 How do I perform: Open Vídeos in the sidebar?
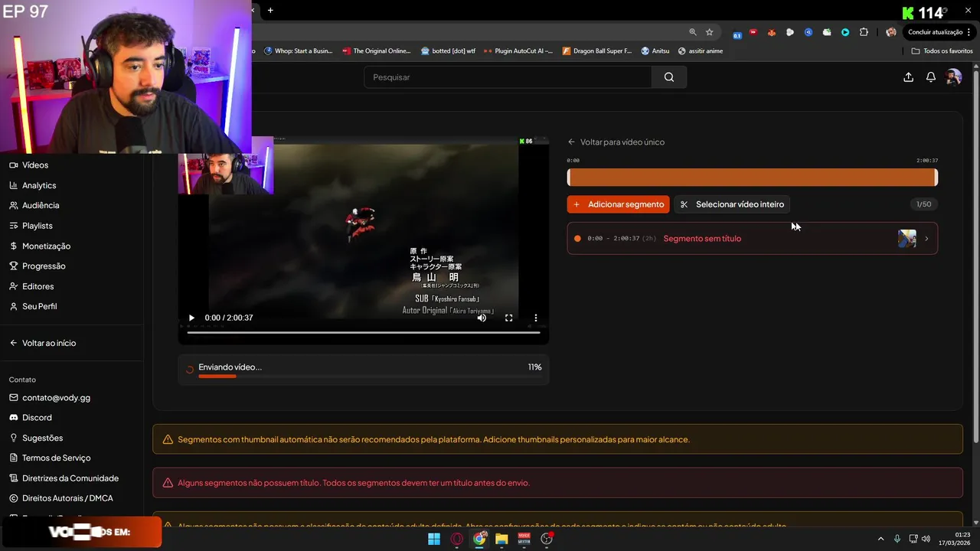coord(35,165)
